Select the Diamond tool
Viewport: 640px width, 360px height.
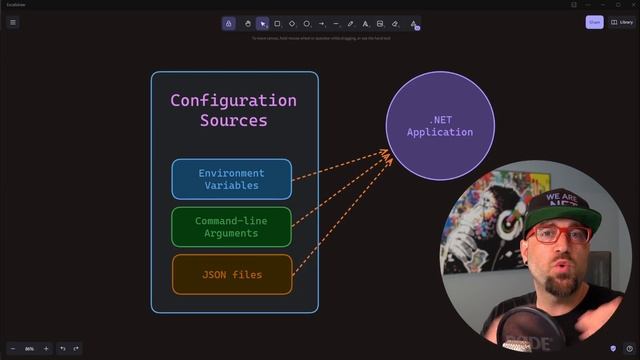292,24
